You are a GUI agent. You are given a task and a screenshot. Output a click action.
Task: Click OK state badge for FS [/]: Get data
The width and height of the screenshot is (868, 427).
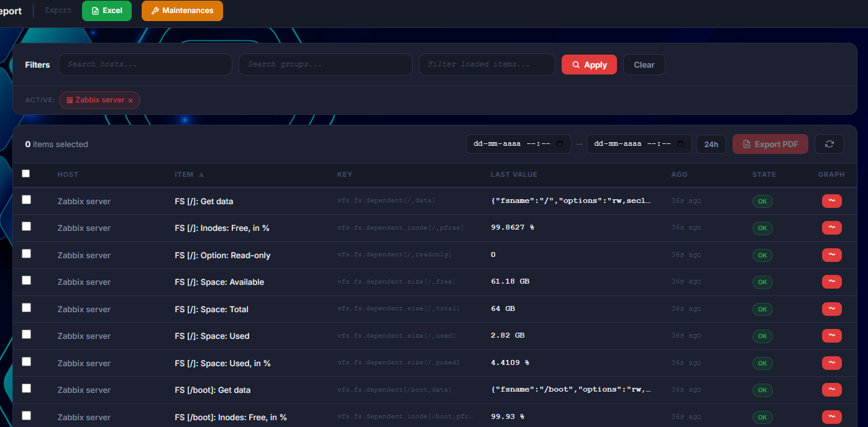762,201
